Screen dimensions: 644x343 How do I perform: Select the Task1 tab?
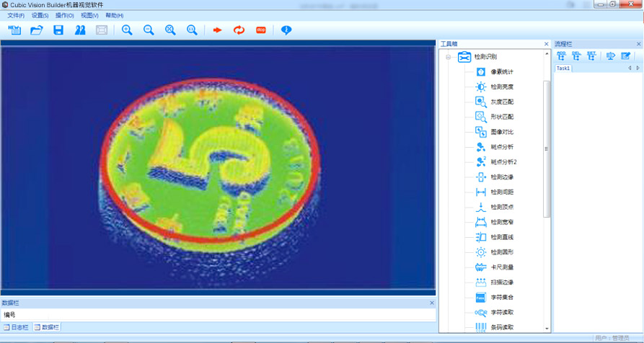click(563, 68)
